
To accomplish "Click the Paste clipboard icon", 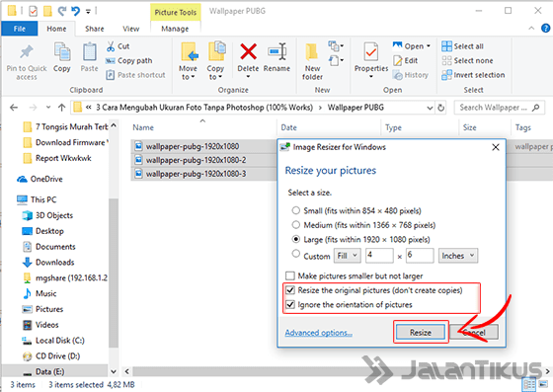I will point(90,52).
